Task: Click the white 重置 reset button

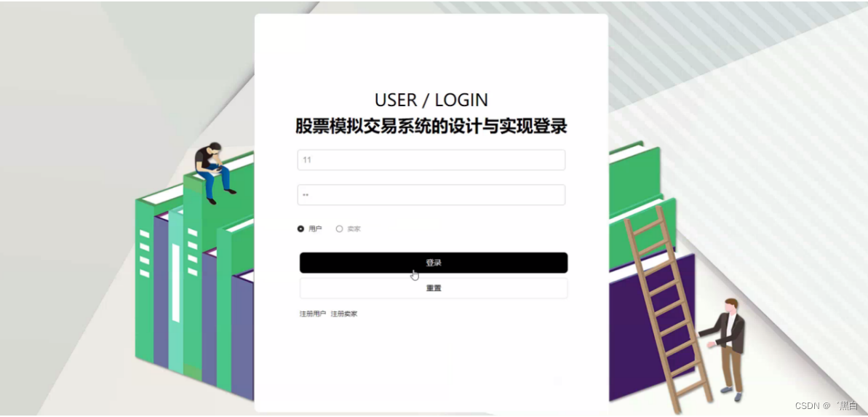Action: 434,288
